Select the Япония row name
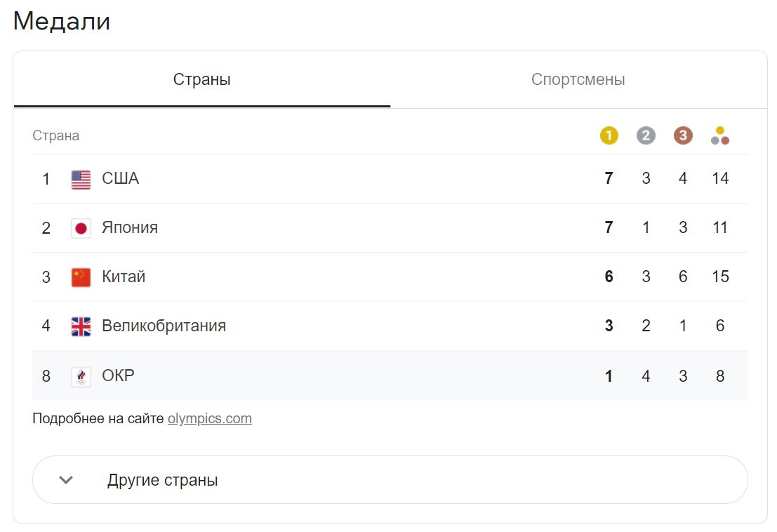 [130, 227]
